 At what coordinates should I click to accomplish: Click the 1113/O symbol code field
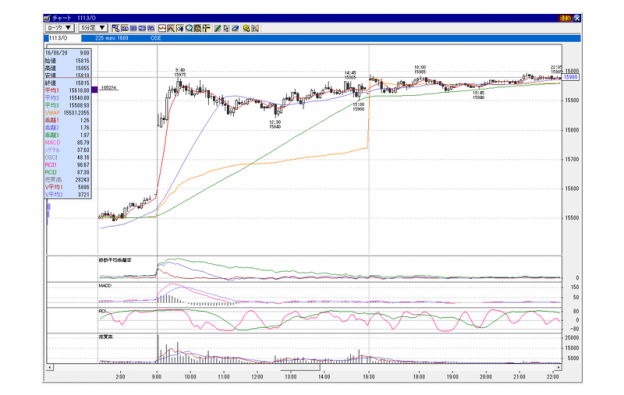[64, 38]
